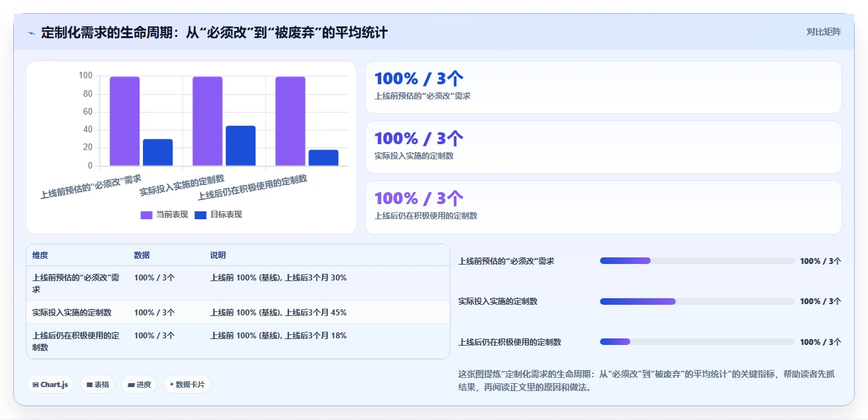
Task: Click the lightning icon beside the title
Action: pyautogui.click(x=32, y=32)
